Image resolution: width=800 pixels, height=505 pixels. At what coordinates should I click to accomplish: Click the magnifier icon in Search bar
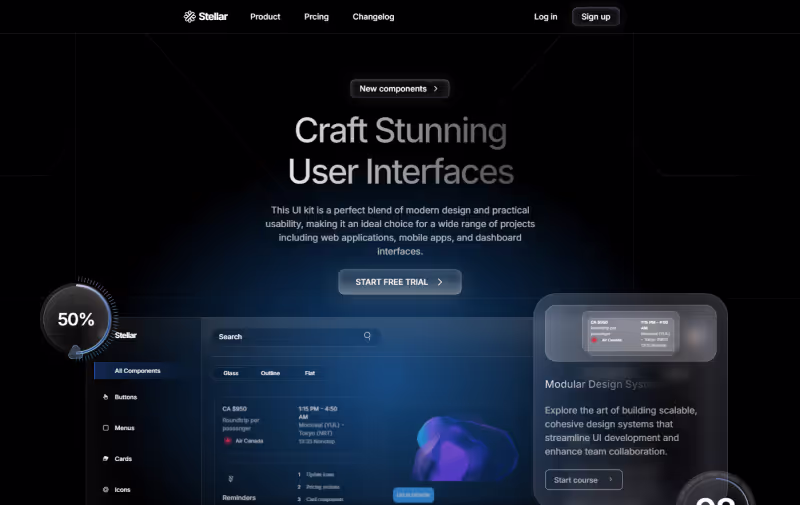click(367, 336)
